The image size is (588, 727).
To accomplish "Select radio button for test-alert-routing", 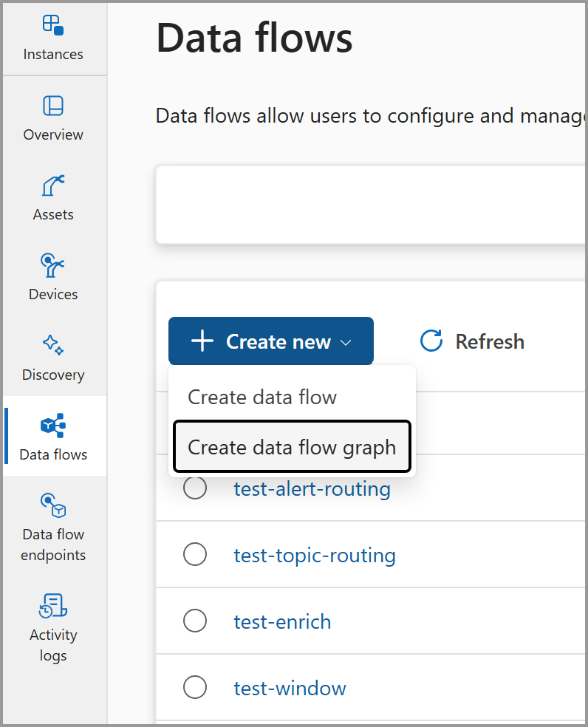I will (195, 488).
